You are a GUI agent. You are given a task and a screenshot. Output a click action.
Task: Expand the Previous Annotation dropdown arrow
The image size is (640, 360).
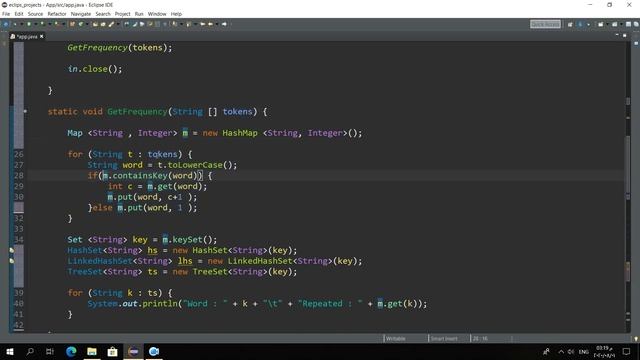(195, 24)
